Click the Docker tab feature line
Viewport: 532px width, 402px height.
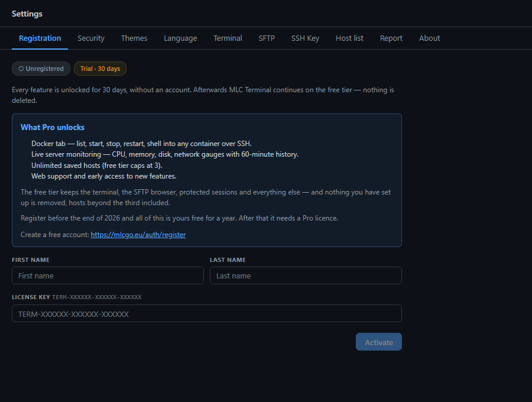141,144
